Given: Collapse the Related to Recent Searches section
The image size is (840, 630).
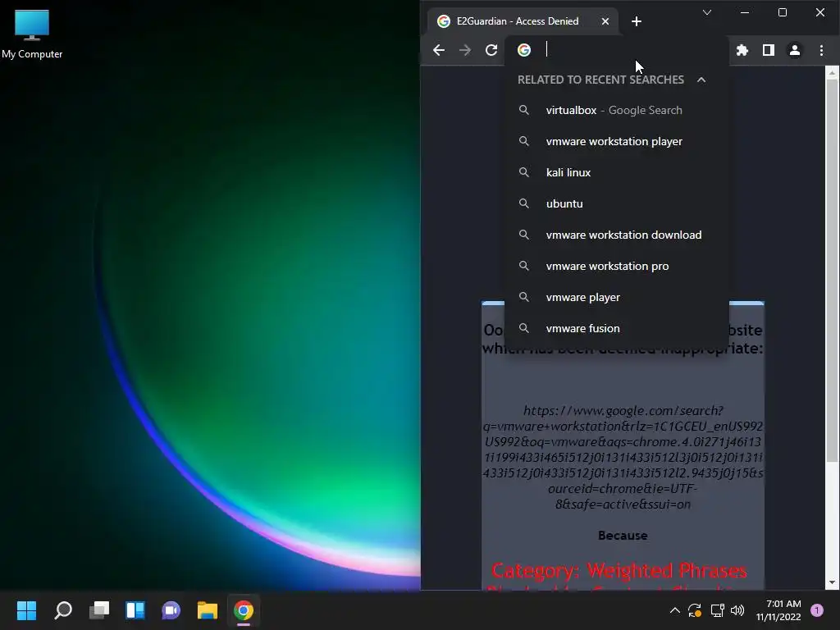Looking at the screenshot, I should 701,80.
